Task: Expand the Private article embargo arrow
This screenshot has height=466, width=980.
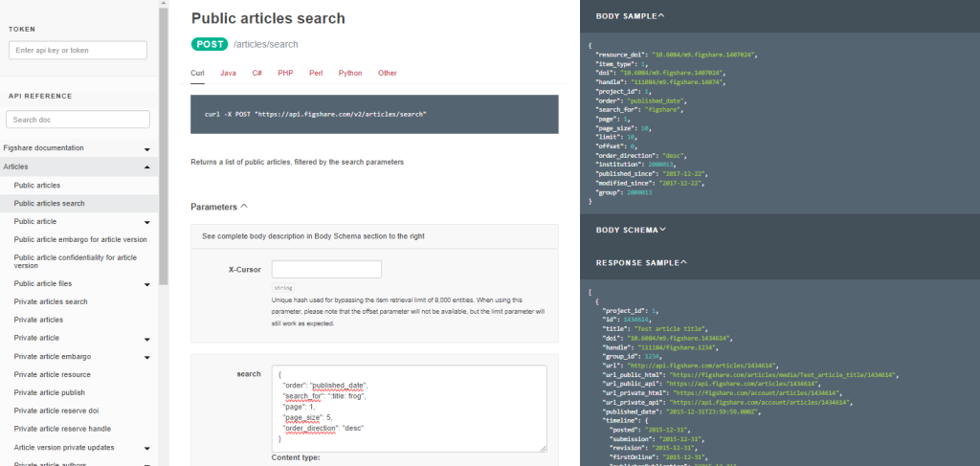Action: 146,357
